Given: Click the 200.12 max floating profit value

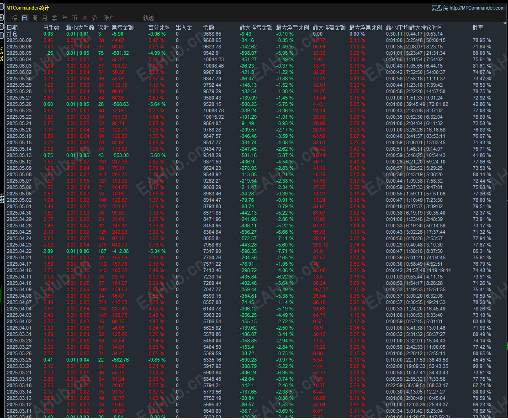Looking at the screenshot, I should pyautogui.click(x=321, y=245).
